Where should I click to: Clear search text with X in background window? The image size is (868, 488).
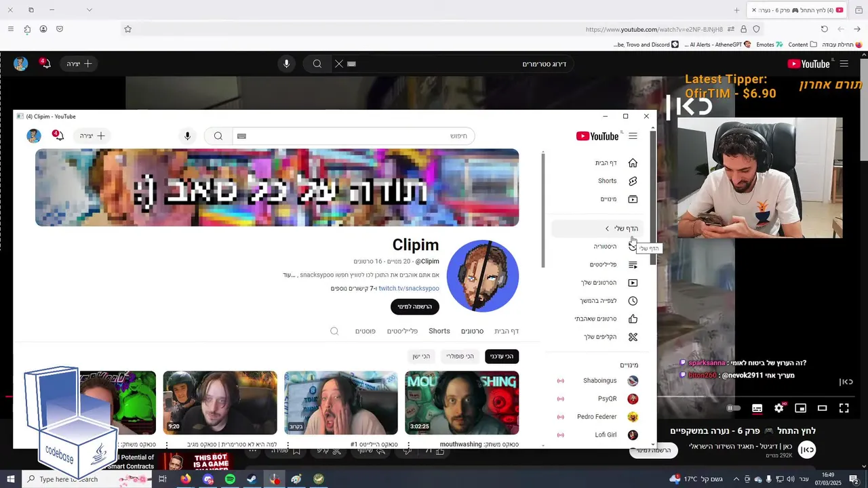tap(339, 64)
